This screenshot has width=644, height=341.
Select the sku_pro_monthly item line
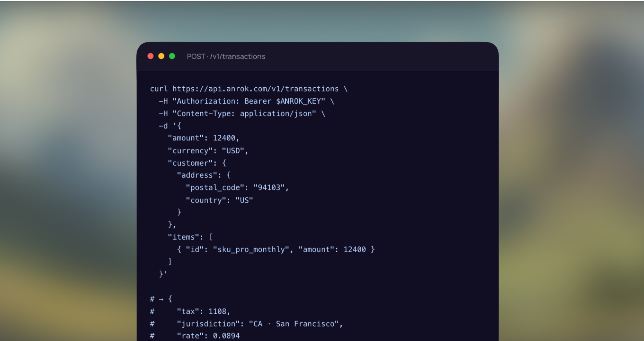[276, 250]
